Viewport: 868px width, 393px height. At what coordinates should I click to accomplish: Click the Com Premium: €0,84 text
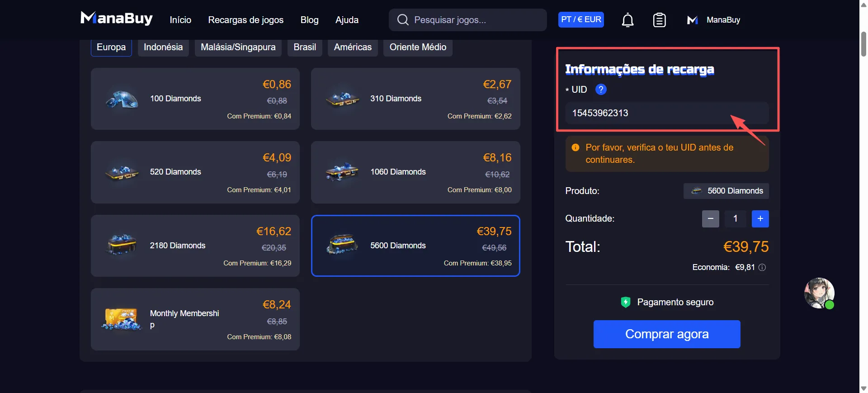[x=259, y=116]
